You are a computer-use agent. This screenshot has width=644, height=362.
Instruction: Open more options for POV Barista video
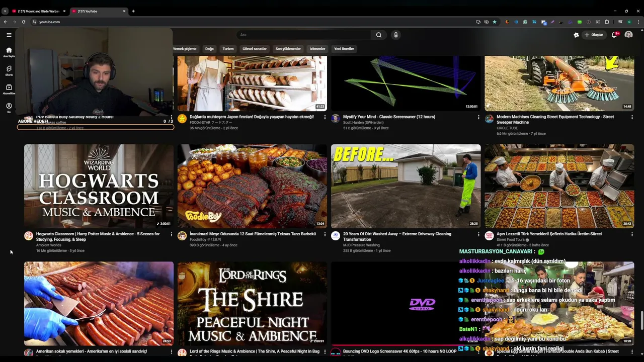172,117
